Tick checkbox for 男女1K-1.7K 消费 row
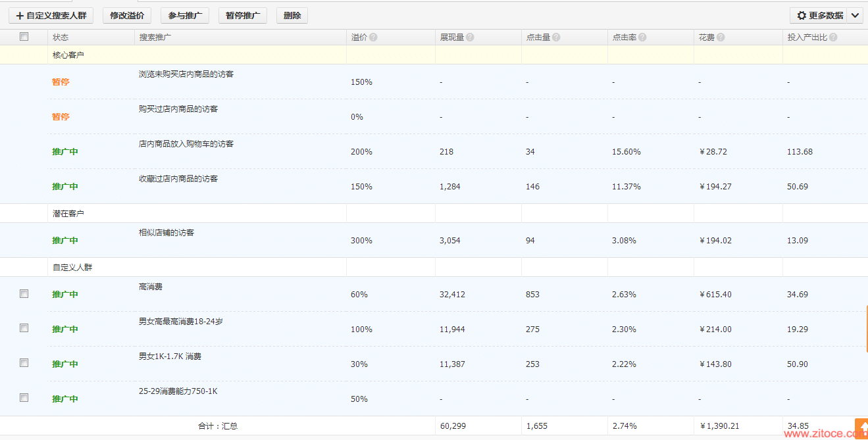 [24, 362]
